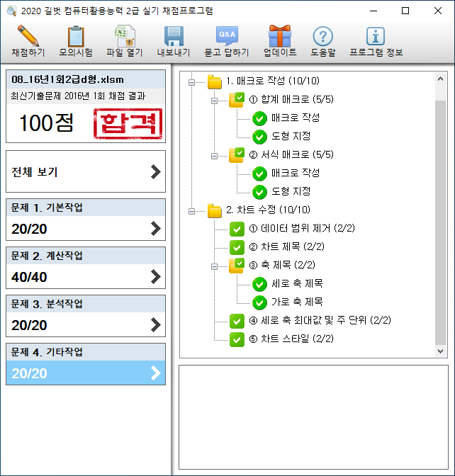Open the 묻고 답하기 Q&A icon
455x476 pixels.
227,36
